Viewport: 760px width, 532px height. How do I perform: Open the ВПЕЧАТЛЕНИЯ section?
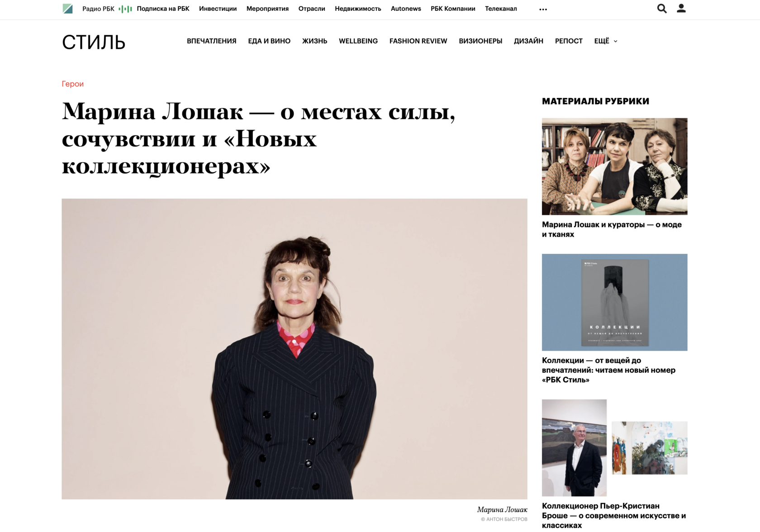click(x=212, y=41)
